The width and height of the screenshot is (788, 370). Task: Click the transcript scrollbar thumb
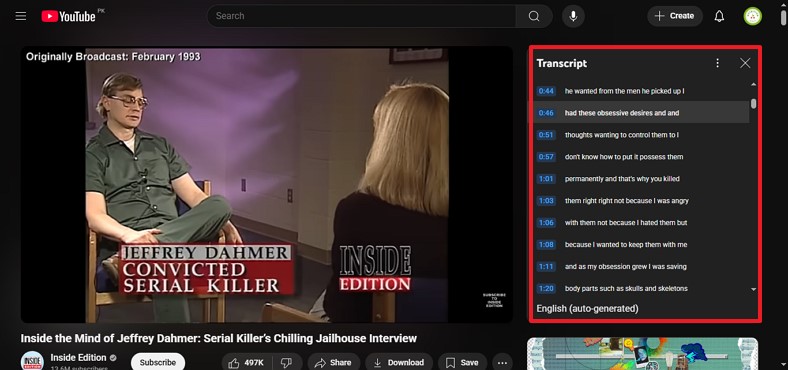tap(753, 104)
